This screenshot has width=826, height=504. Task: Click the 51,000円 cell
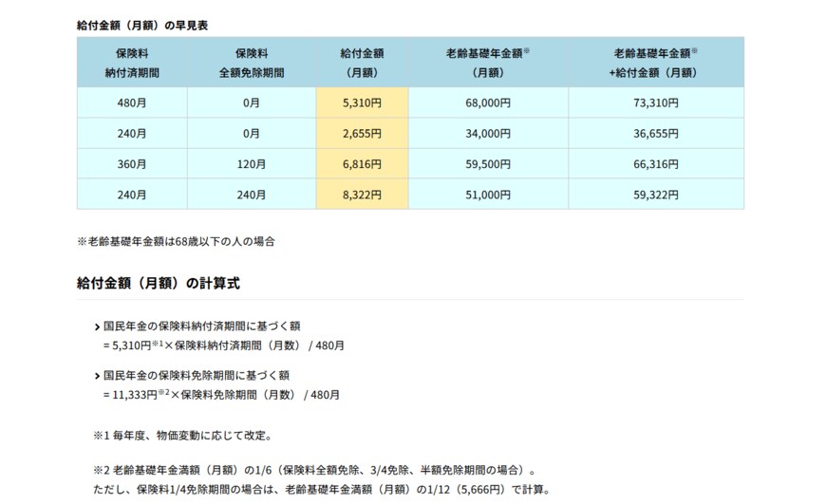coord(488,195)
